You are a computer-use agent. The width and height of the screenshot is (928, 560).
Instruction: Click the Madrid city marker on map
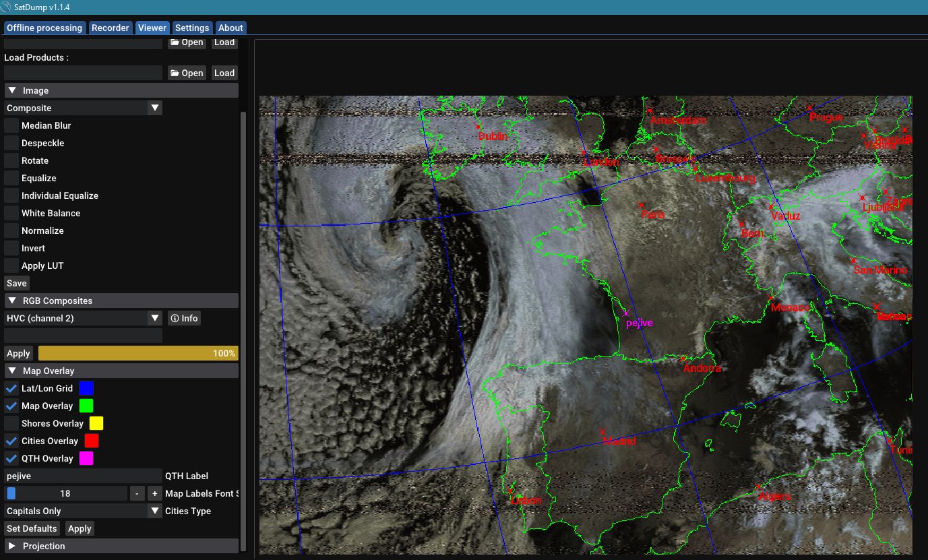pyautogui.click(x=602, y=432)
